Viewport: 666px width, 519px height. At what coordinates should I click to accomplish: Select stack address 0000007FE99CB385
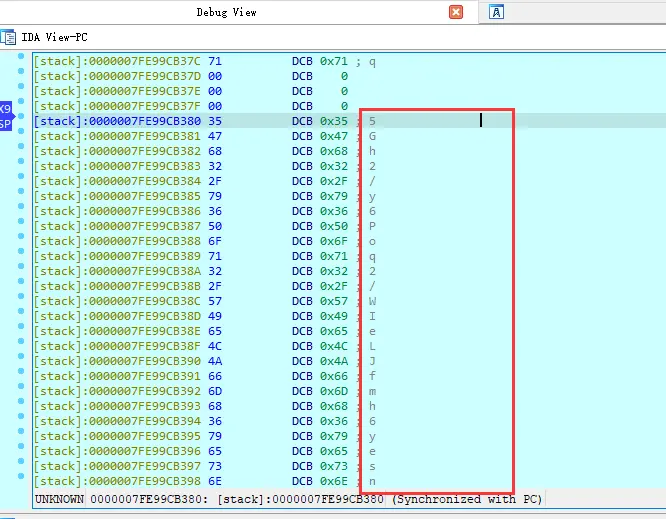coord(117,196)
